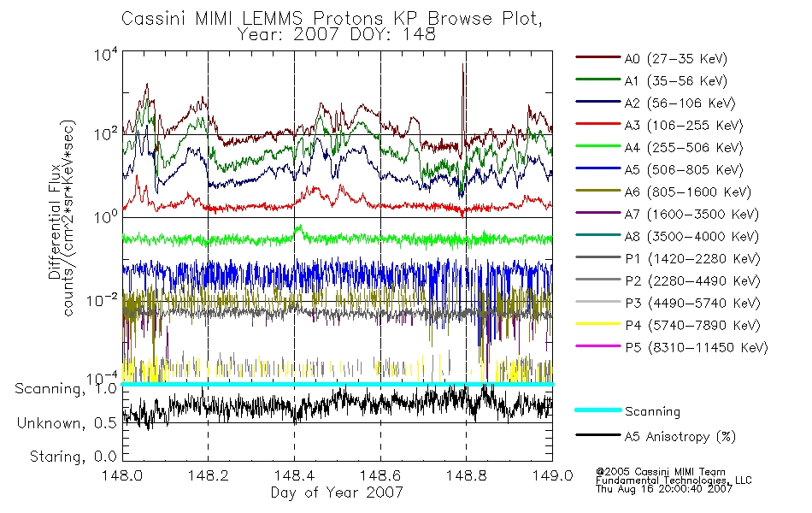
Task: Click the P2 (2280-4490 KeV) legend label
Action: (692, 280)
